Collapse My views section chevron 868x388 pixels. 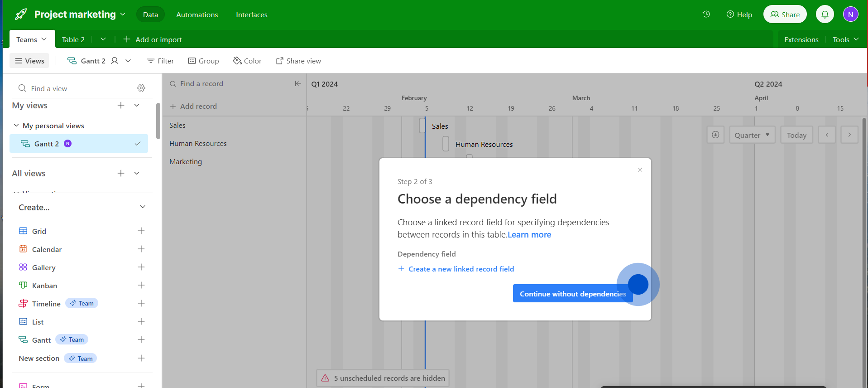click(x=137, y=105)
